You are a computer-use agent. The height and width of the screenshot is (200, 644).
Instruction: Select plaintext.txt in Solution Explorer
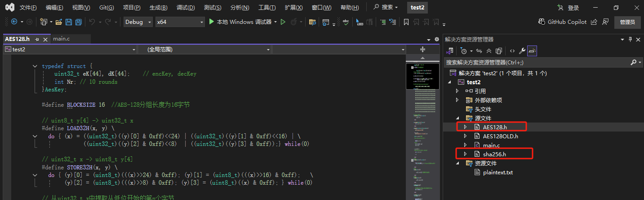(x=498, y=172)
